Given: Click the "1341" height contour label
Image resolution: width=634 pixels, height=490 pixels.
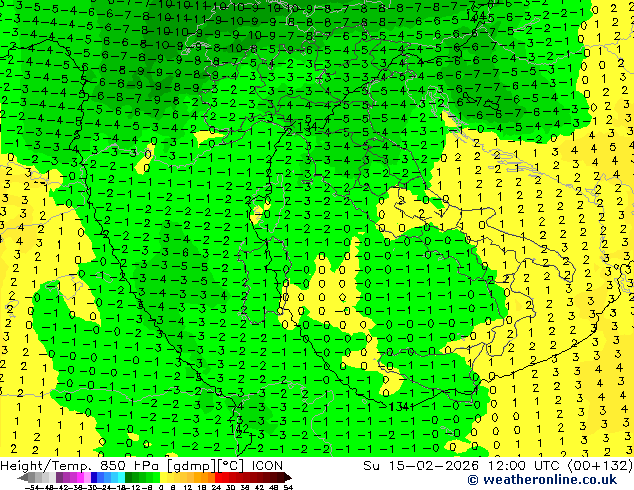Looking at the screenshot, I should coord(401,407).
